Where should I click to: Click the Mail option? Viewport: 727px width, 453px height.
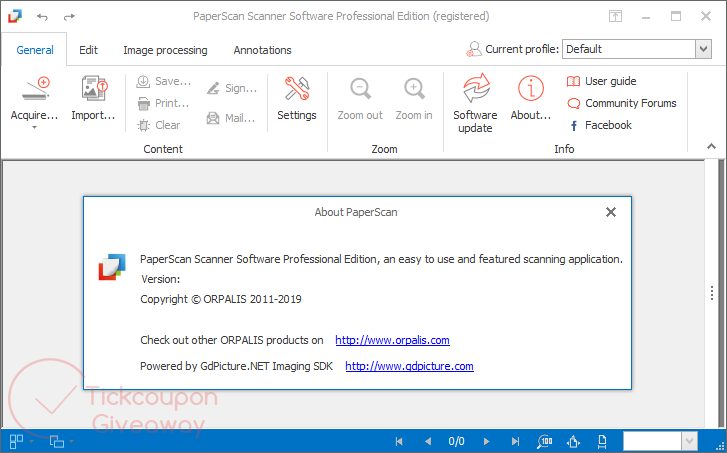click(x=231, y=118)
